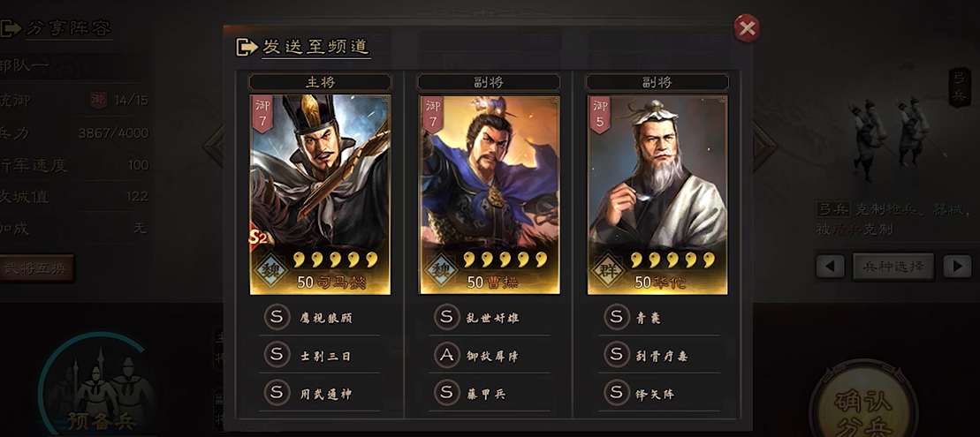The image size is (980, 437).
Task: Click the next troop type right arrow
Action: [957, 267]
